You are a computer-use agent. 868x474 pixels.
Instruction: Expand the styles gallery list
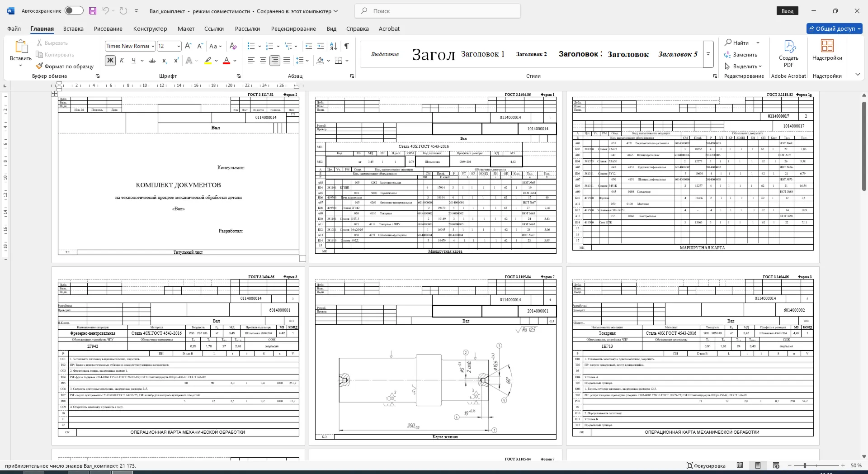click(708, 54)
